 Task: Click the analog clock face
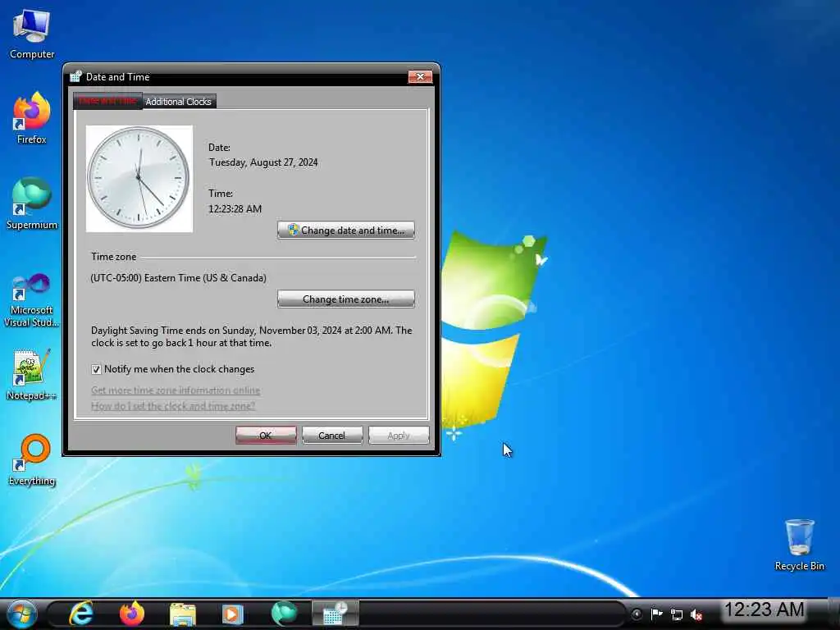point(139,178)
